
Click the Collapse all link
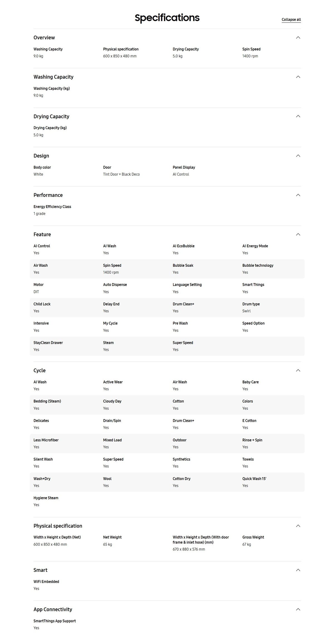pos(291,19)
